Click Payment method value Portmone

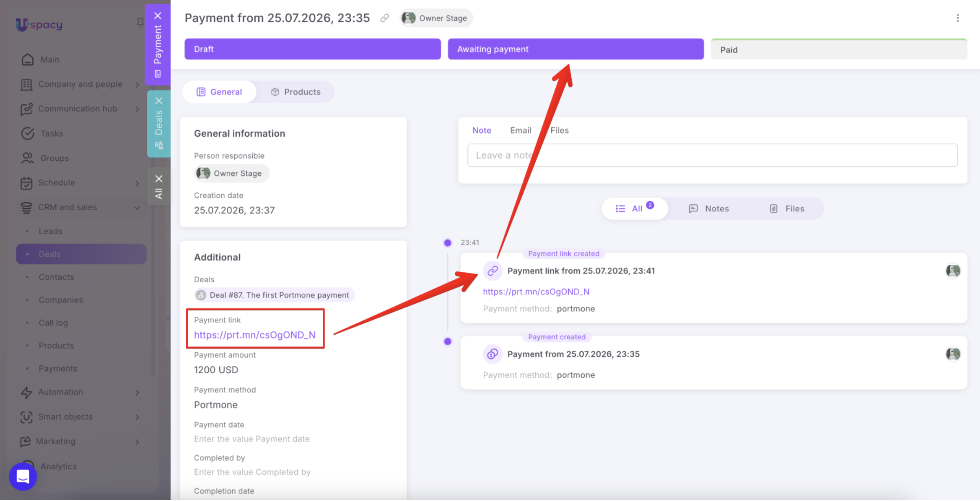[215, 405]
